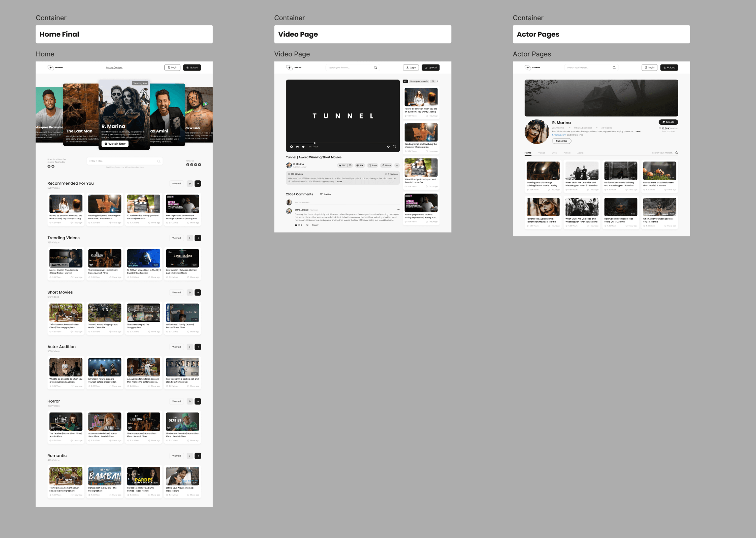Image resolution: width=756 pixels, height=538 pixels.
Task: Switch to the Videos tab on the actor page
Action: 542,153
